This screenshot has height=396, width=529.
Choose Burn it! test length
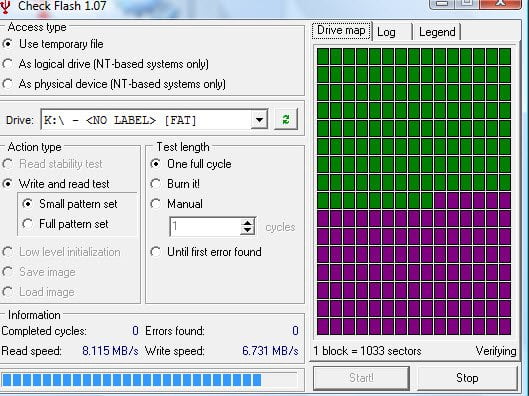tap(175, 184)
